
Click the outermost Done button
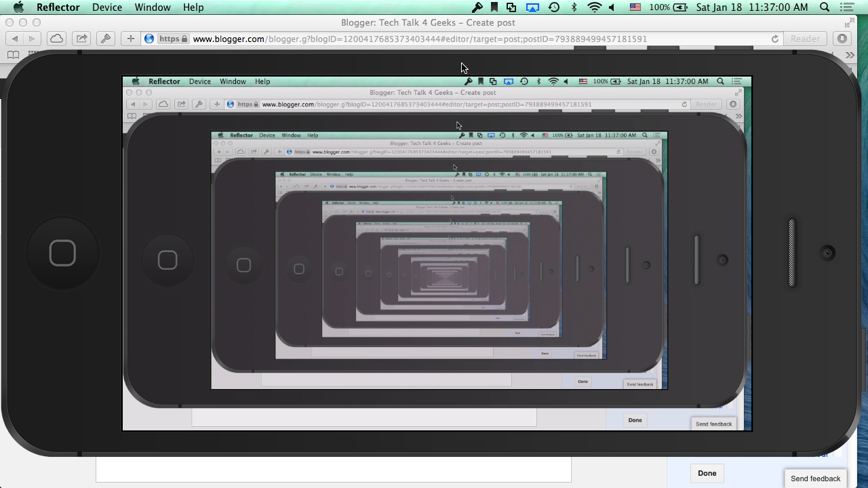click(x=707, y=473)
